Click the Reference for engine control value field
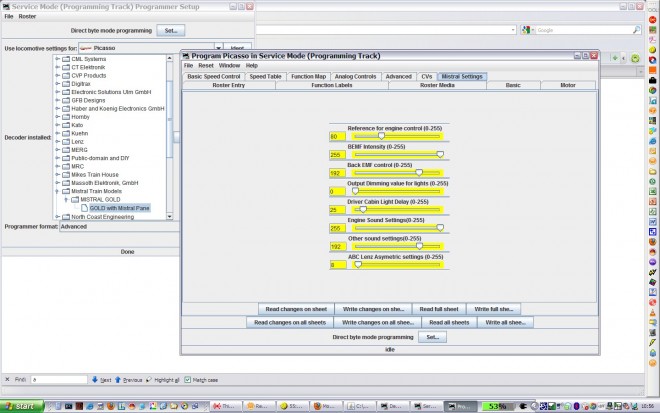 (x=338, y=136)
